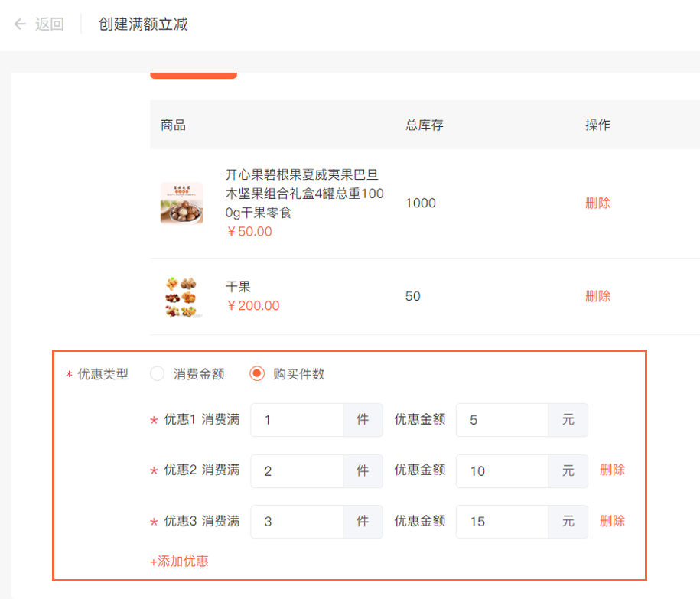Screen dimensions: 700x599
Task: Focus the 优惠2 优惠金额 field showing 10
Action: (x=502, y=471)
